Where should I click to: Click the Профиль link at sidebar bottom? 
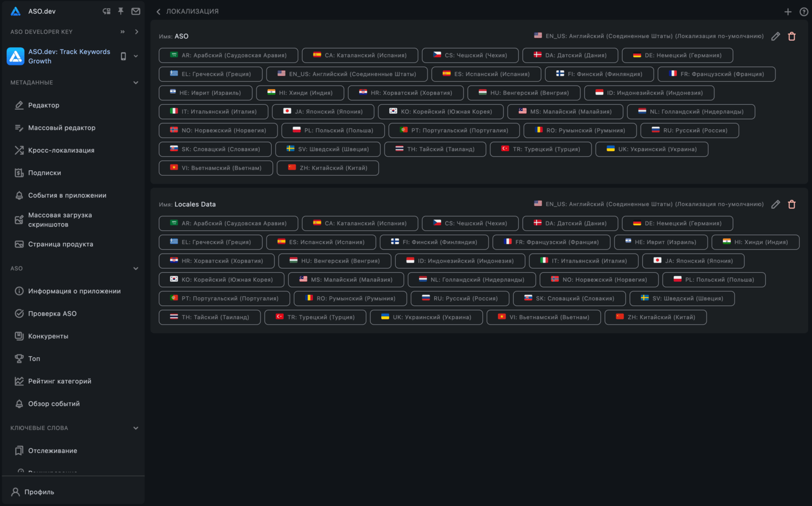point(39,492)
